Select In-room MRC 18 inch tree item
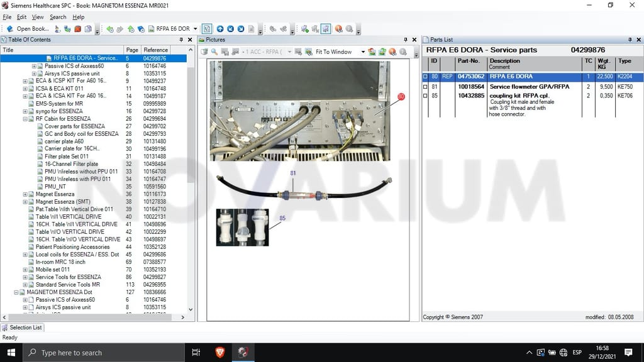644x362 pixels. pyautogui.click(x=60, y=262)
